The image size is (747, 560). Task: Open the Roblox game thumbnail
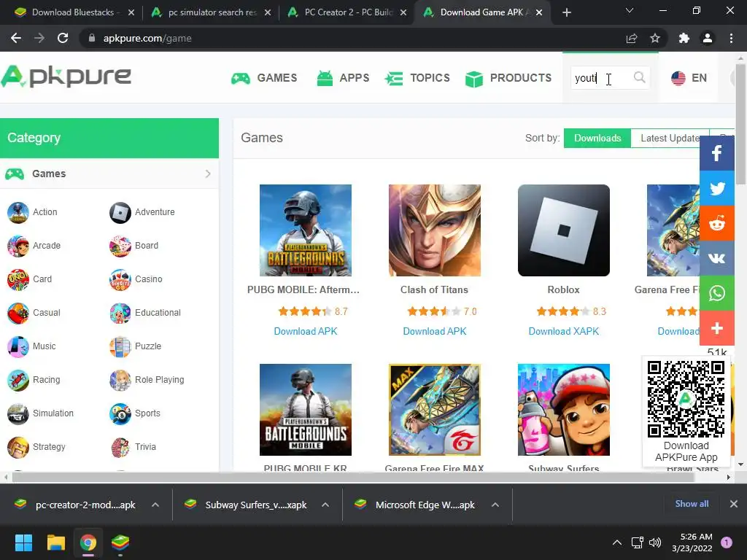(564, 230)
